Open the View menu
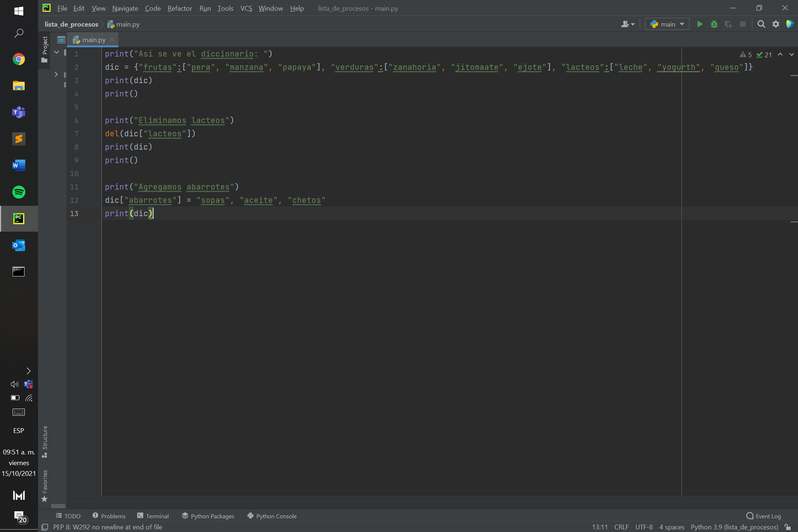 (x=98, y=8)
